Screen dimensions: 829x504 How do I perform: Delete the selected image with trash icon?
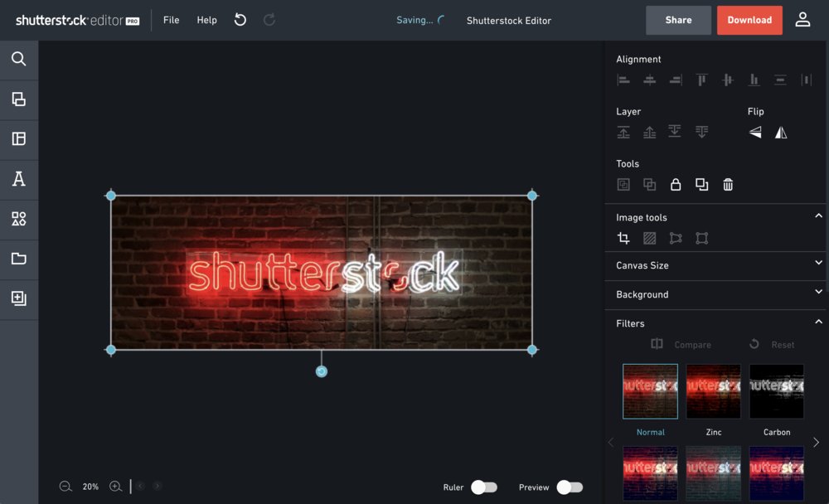pos(728,184)
